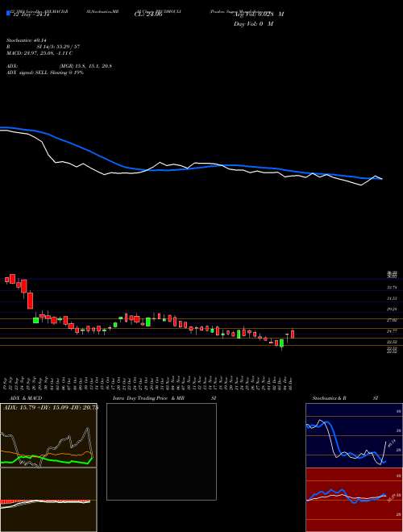Open the blue Stochastics chart panel
403x532 pixels.
[354, 435]
